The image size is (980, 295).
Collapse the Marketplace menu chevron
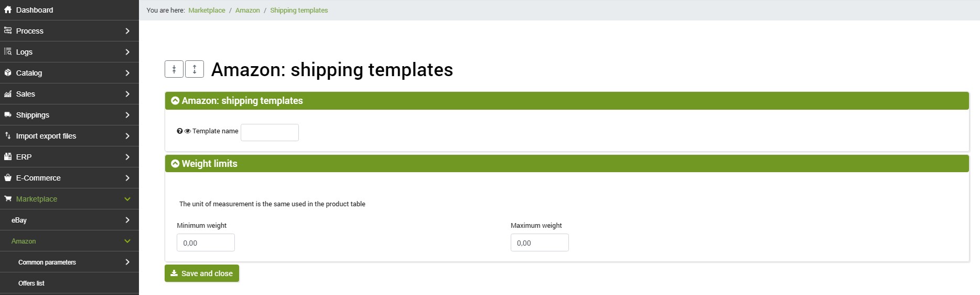click(127, 199)
